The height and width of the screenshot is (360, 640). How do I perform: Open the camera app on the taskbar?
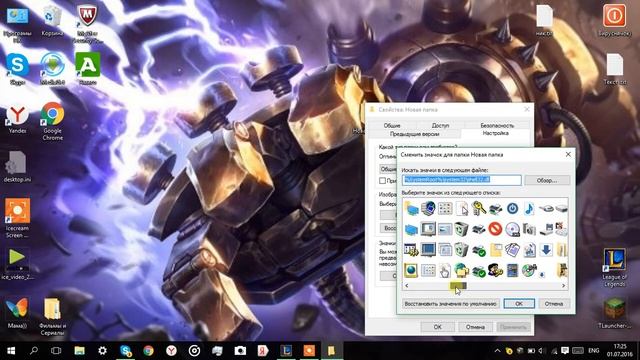click(x=240, y=351)
